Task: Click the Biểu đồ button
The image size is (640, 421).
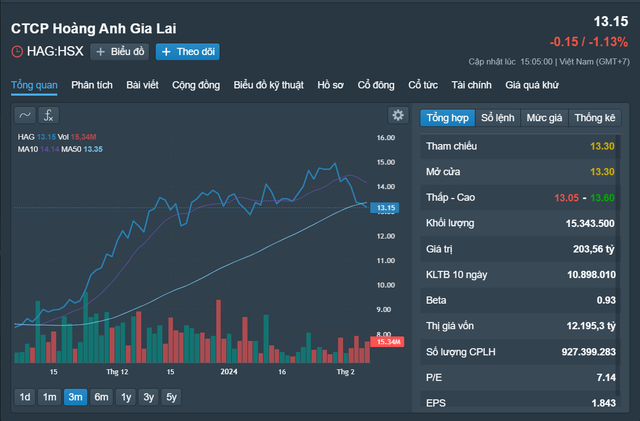Action: pyautogui.click(x=119, y=52)
